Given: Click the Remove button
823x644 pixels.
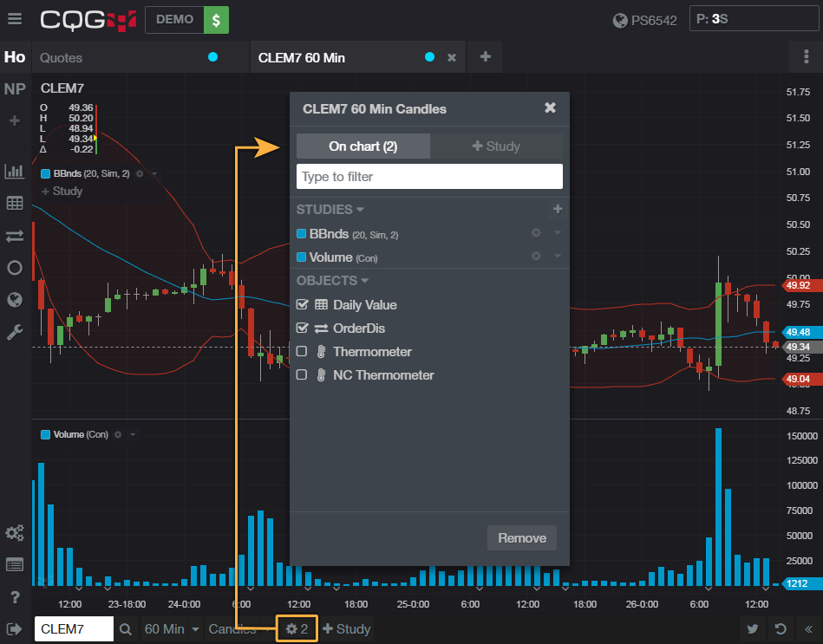Looking at the screenshot, I should [x=521, y=538].
